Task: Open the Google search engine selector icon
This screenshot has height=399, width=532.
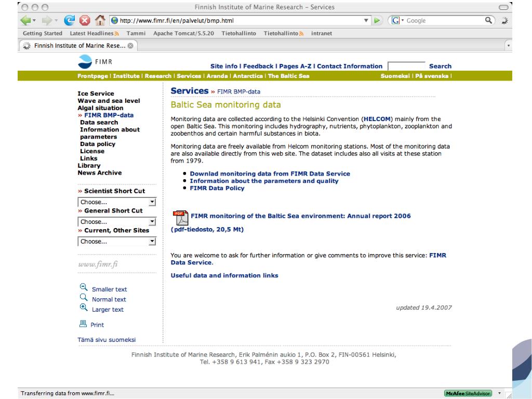Action: click(x=395, y=20)
